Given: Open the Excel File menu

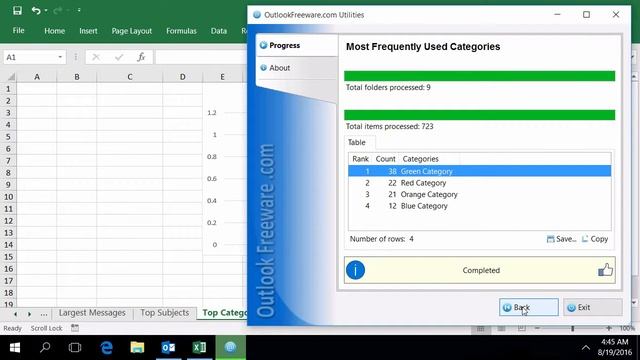Looking at the screenshot, I should [18, 31].
